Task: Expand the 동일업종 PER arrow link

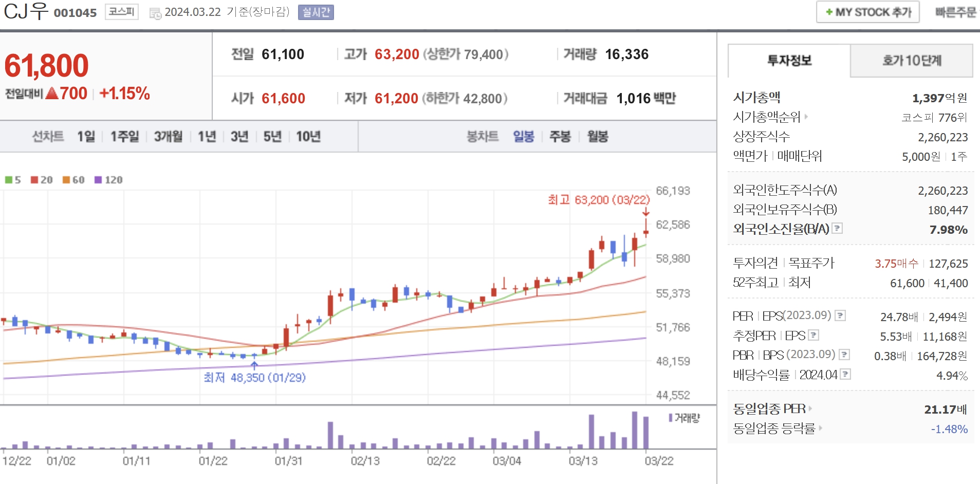Action: [x=810, y=408]
